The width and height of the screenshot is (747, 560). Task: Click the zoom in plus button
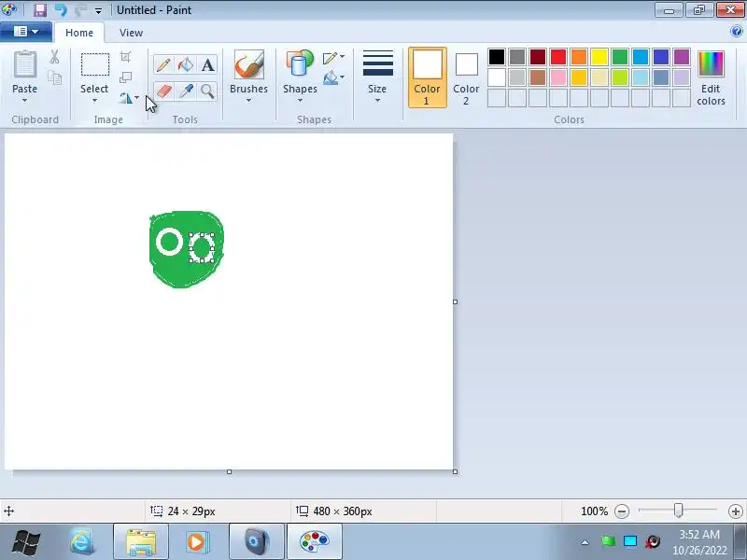[736, 511]
